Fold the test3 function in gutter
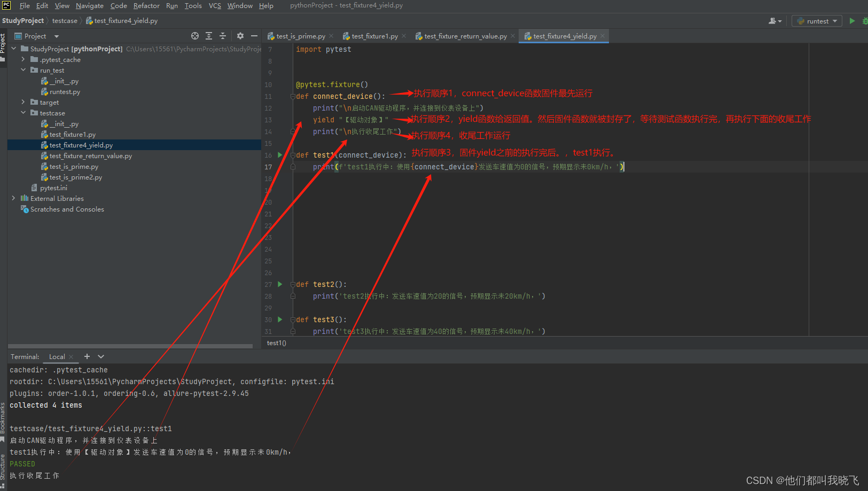The image size is (868, 491). 293,319
